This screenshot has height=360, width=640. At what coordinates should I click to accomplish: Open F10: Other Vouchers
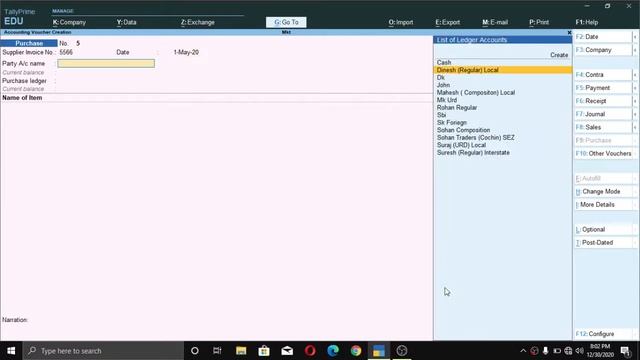(x=603, y=153)
